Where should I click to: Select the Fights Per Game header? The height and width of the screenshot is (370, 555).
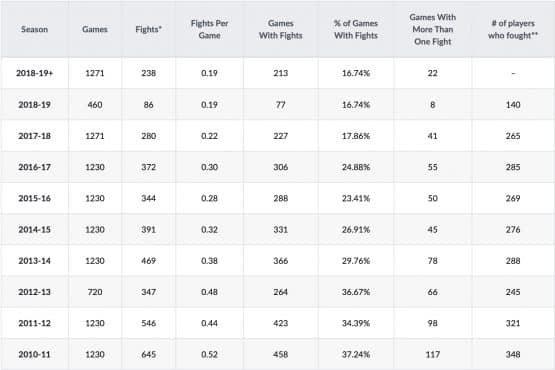(210, 29)
